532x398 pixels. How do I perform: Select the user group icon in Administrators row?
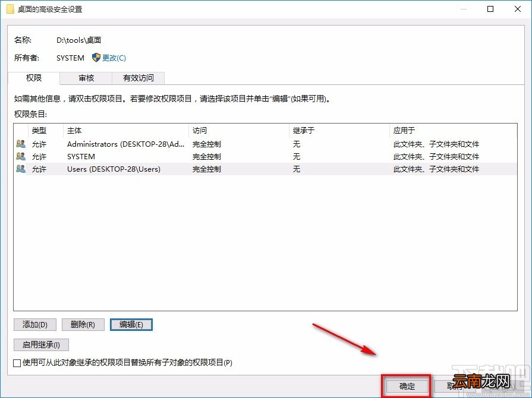pos(21,144)
